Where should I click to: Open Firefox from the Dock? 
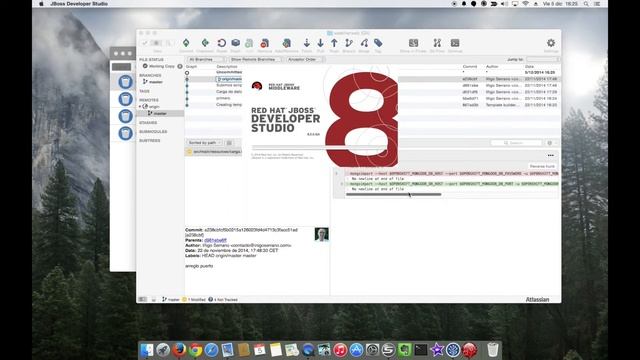point(179,350)
